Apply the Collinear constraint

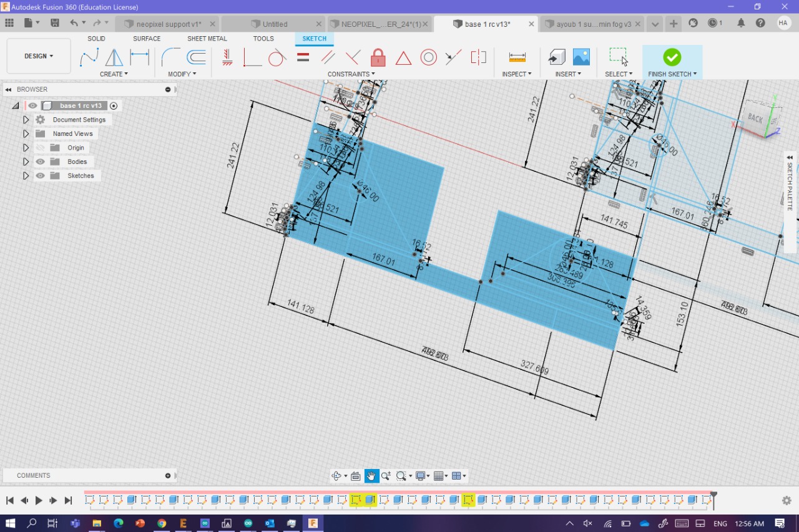(x=453, y=57)
